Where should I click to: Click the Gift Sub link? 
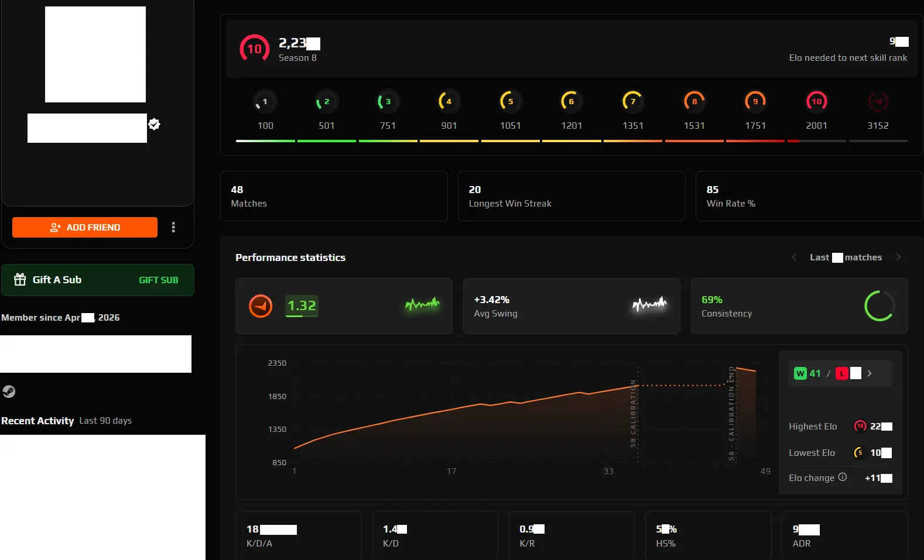pyautogui.click(x=158, y=280)
